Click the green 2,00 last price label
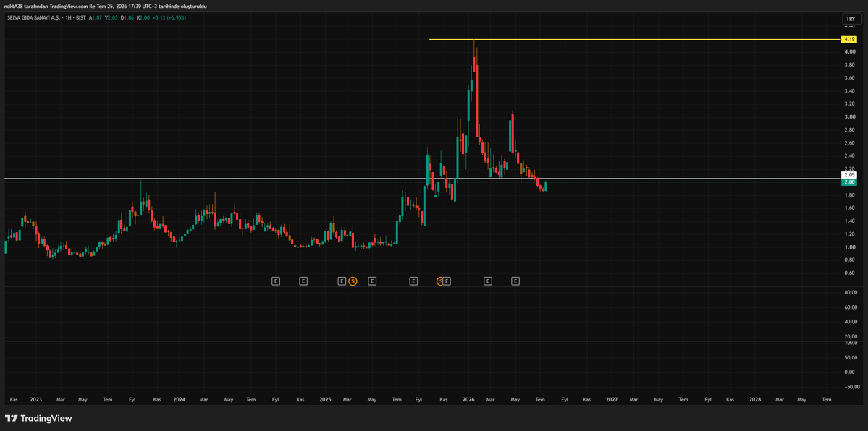 tap(849, 182)
